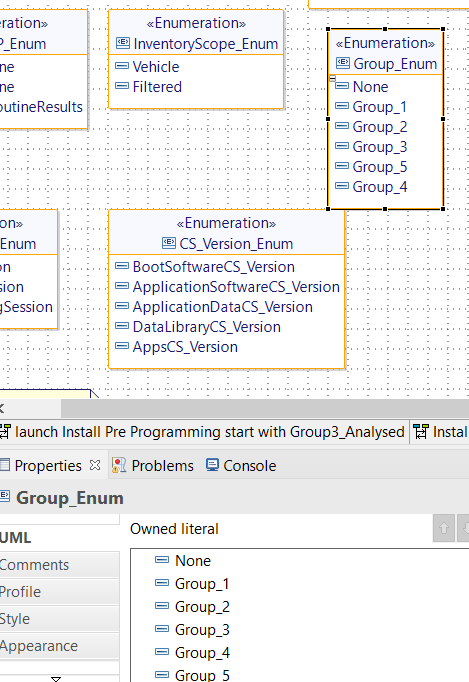Select ApplicationDataCS_Version literal

tap(223, 307)
